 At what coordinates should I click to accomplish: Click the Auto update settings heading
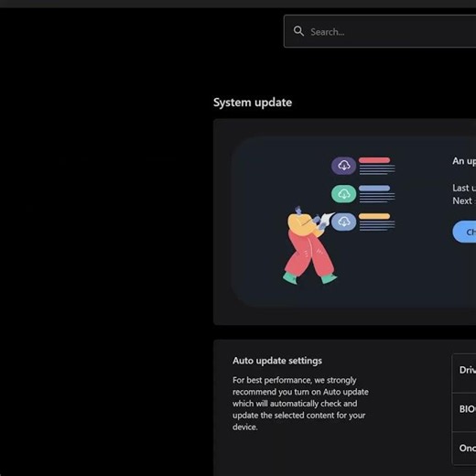coord(277,361)
